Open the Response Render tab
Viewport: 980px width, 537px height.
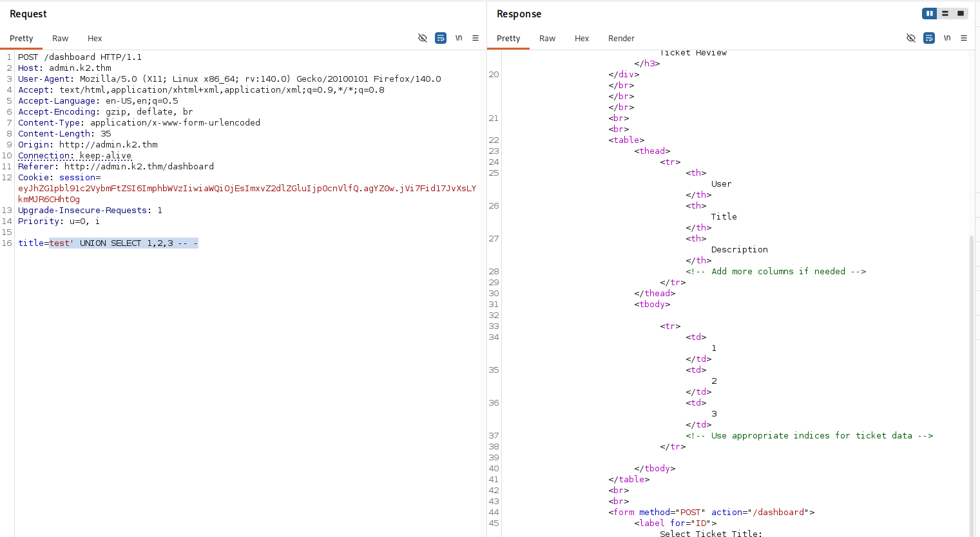coord(621,39)
